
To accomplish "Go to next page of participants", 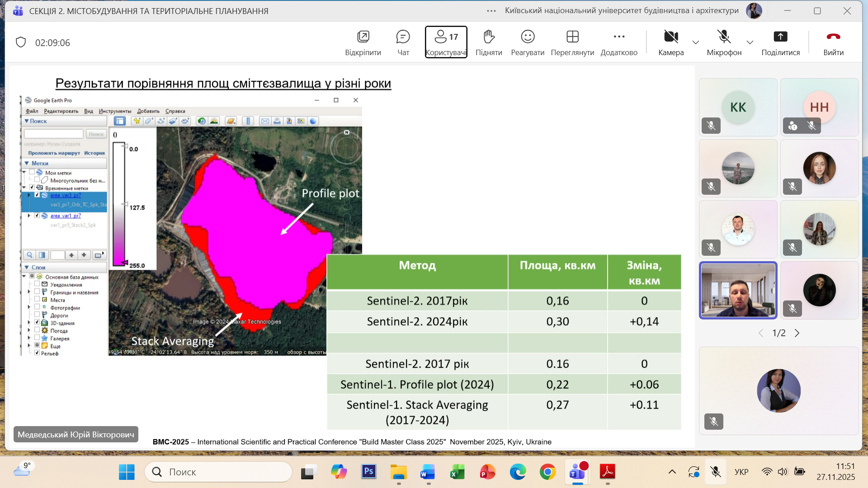I will click(x=797, y=333).
